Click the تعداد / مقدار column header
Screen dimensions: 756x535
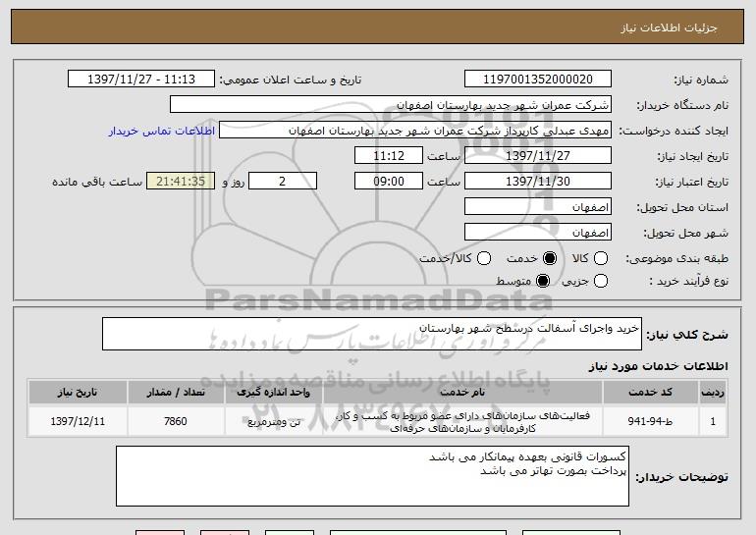point(176,393)
